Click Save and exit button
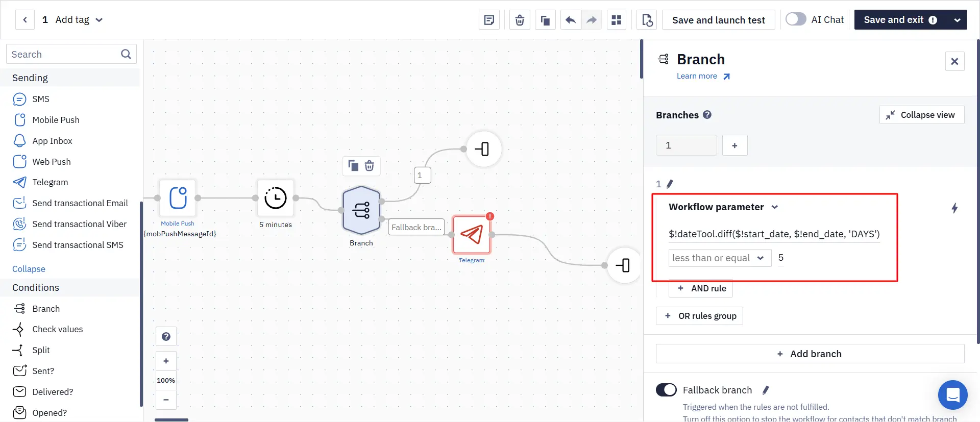 [900, 20]
